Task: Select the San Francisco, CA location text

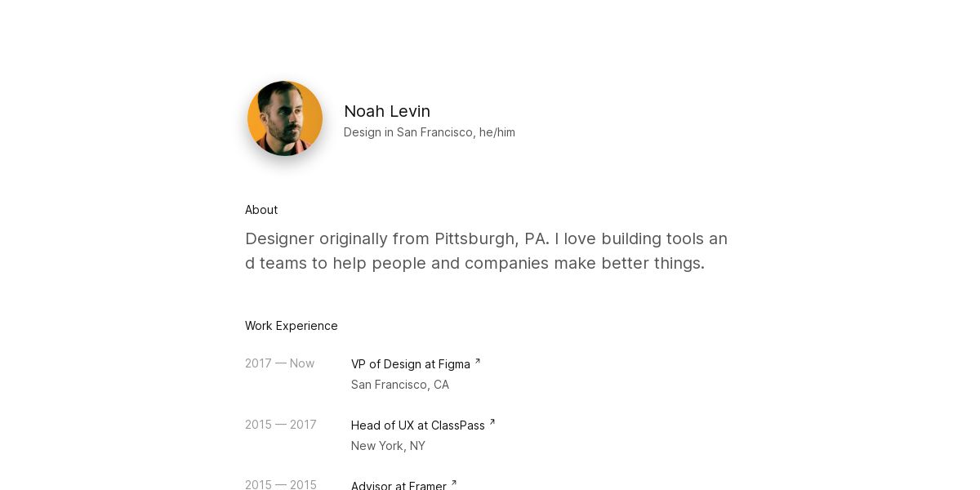Action: click(400, 385)
